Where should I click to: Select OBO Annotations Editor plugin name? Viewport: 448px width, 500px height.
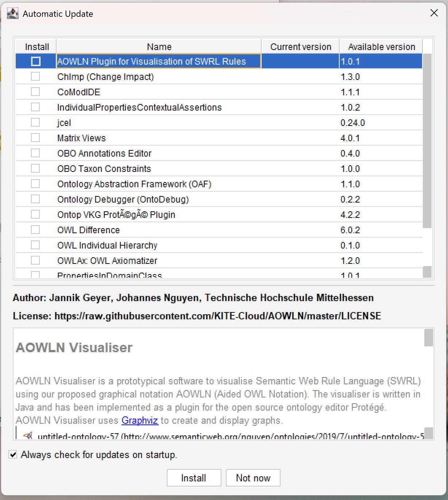point(104,153)
